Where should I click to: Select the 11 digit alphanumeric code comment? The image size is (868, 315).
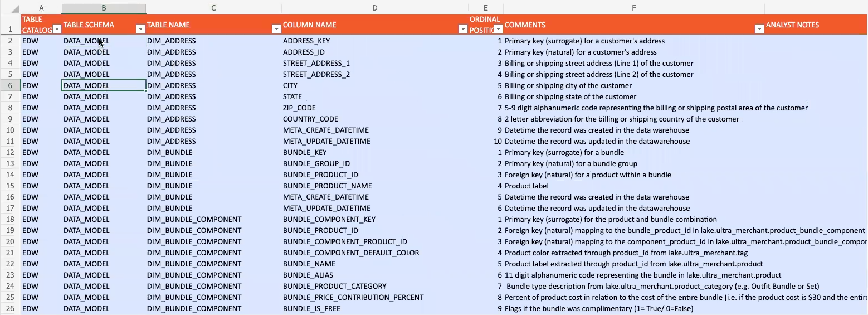pos(634,275)
